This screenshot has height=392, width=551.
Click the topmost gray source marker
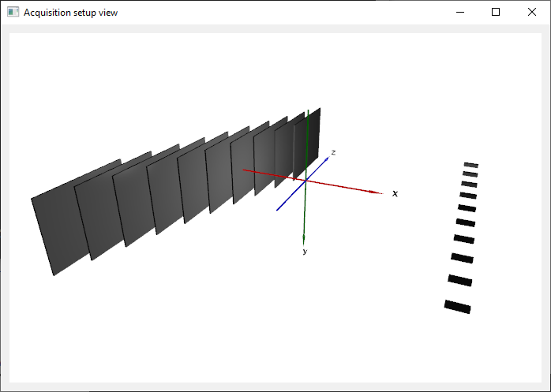(471, 165)
